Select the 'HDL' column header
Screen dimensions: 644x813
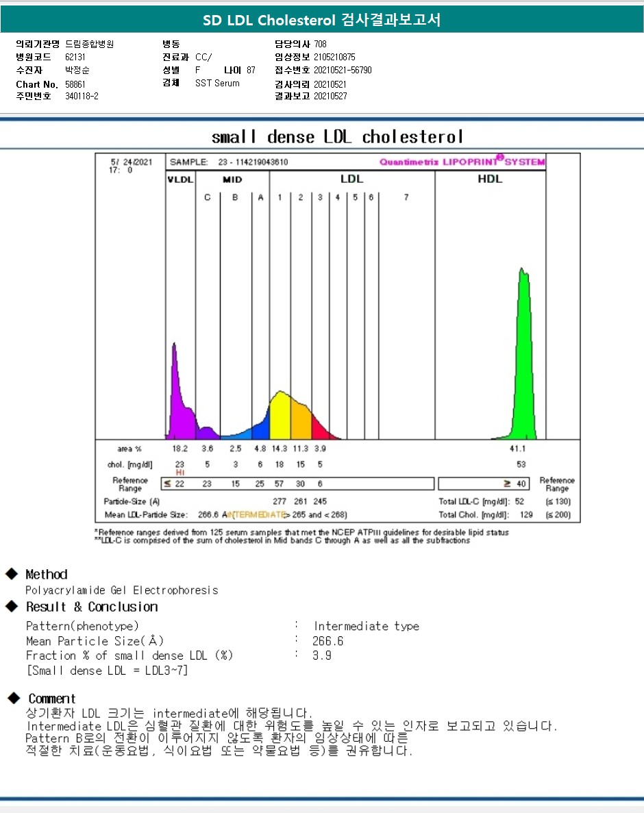(490, 179)
